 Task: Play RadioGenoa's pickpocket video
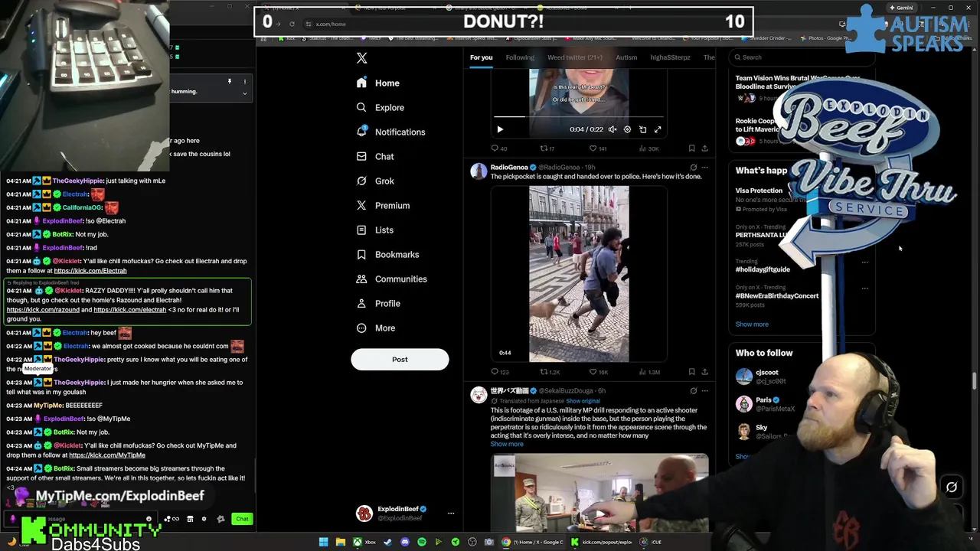(x=579, y=274)
